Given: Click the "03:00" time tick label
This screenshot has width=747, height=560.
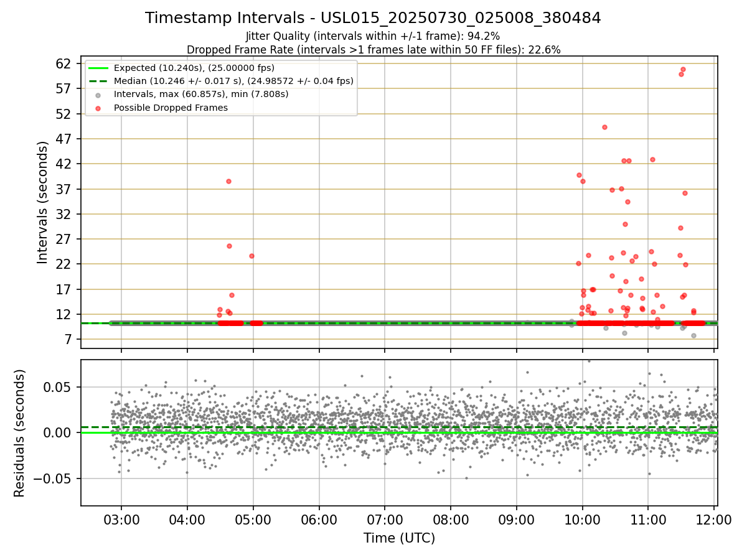Looking at the screenshot, I should coord(121,520).
